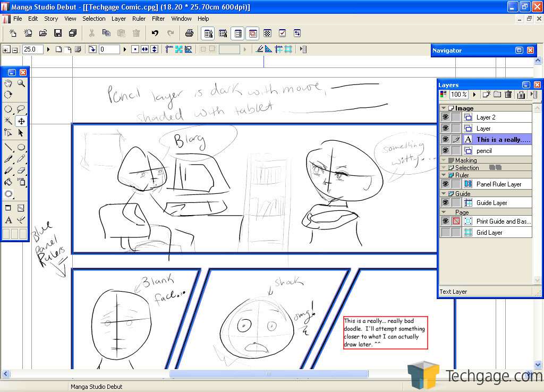Select the Rotate view tool

pyautogui.click(x=8, y=95)
